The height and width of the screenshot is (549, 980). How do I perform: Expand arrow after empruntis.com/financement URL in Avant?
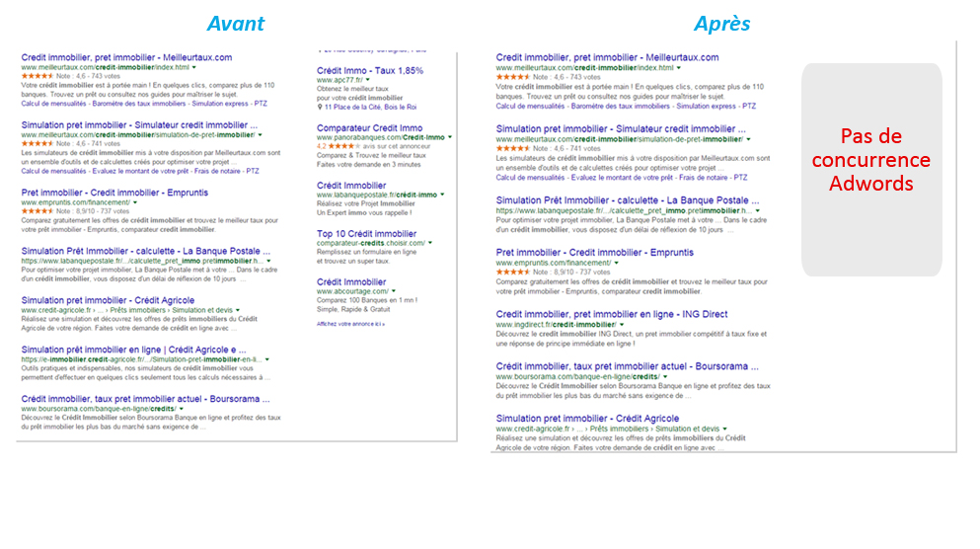135,202
